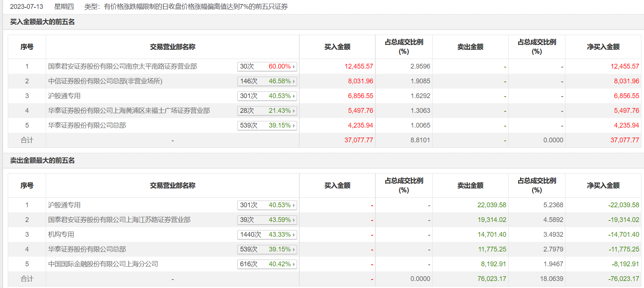The height and width of the screenshot is (288, 644).
Task: Select sell amount 19,314.02
Action: click(492, 220)
